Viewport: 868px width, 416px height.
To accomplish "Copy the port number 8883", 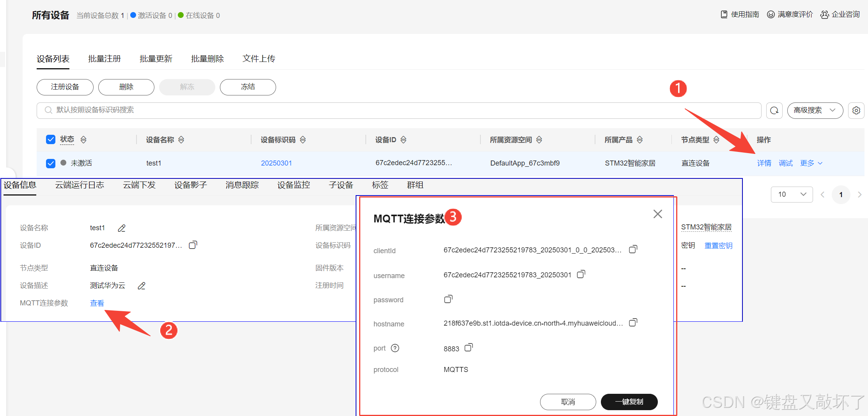I will click(x=468, y=347).
